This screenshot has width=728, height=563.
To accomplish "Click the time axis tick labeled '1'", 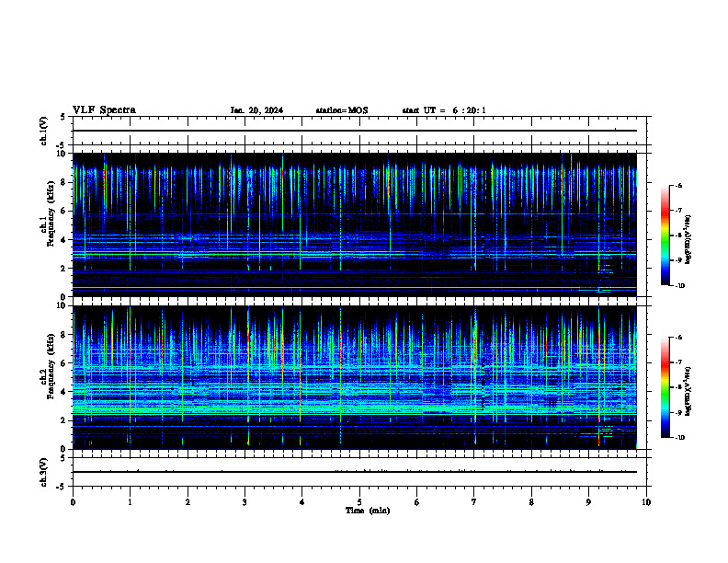I will (130, 502).
